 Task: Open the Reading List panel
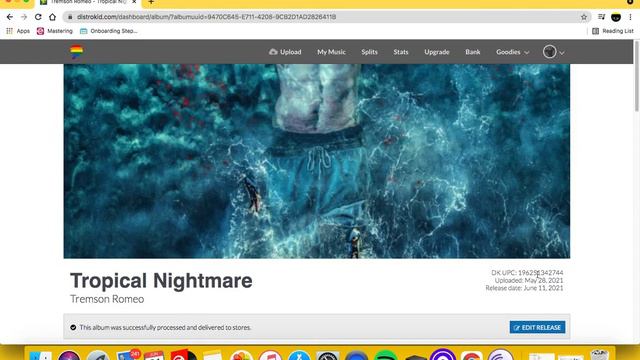613,31
